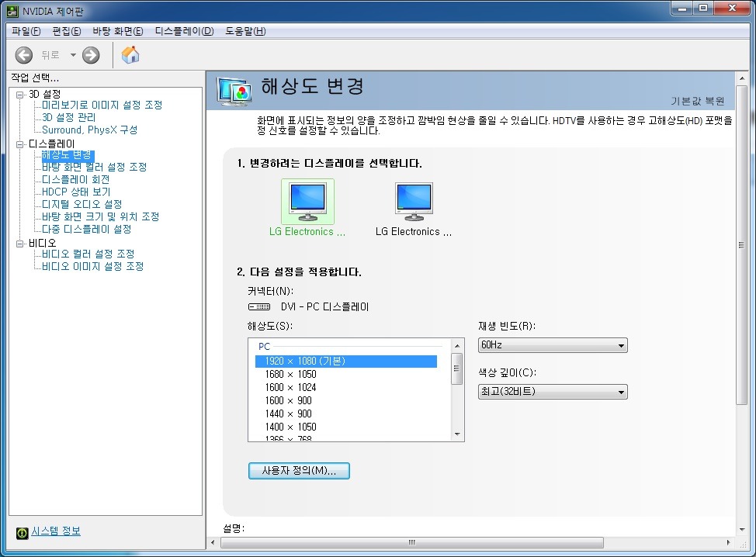Screen dimensions: 756x557
Task: Click the 시스템 정보 icon at bottom left
Action: tap(23, 532)
